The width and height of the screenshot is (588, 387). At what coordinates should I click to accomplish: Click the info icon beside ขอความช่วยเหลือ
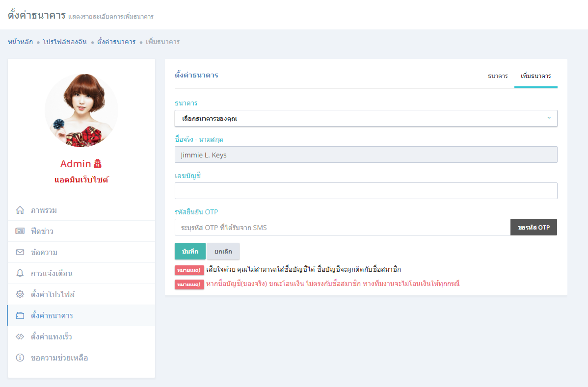pos(20,358)
